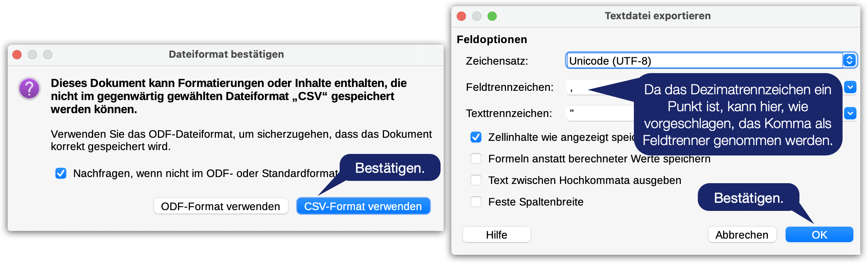
Task: Expand the Feldtrennzeichen dropdown arrow
Action: coord(850,87)
